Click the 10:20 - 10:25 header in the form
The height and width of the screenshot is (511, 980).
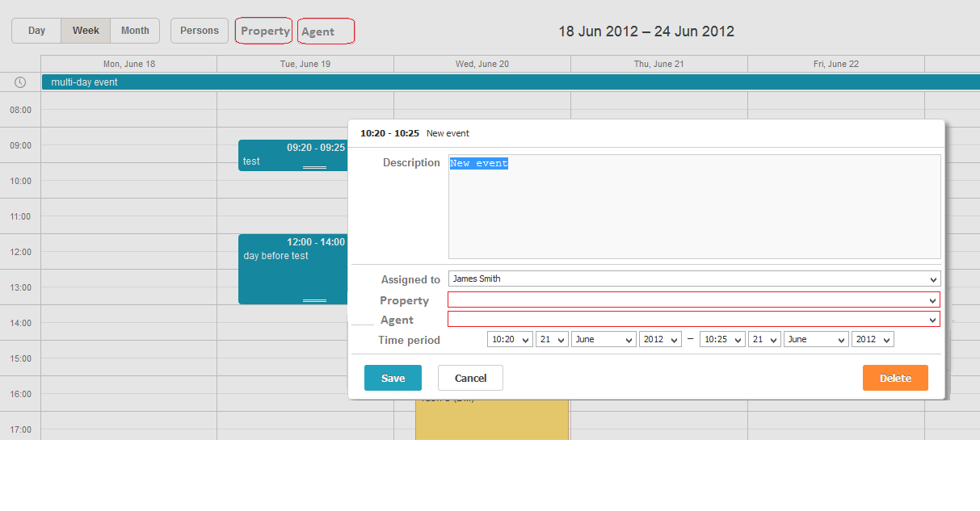click(389, 133)
